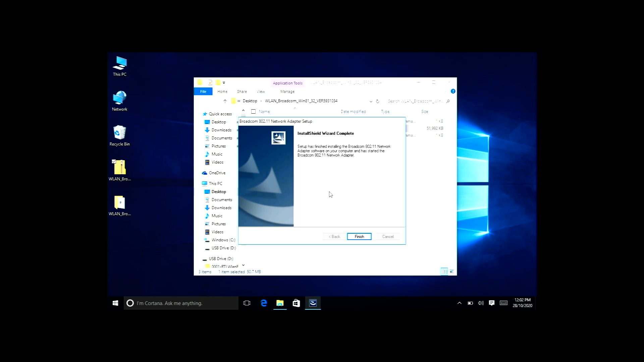Click the Back button to review settings
The height and width of the screenshot is (362, 644).
pos(334,236)
